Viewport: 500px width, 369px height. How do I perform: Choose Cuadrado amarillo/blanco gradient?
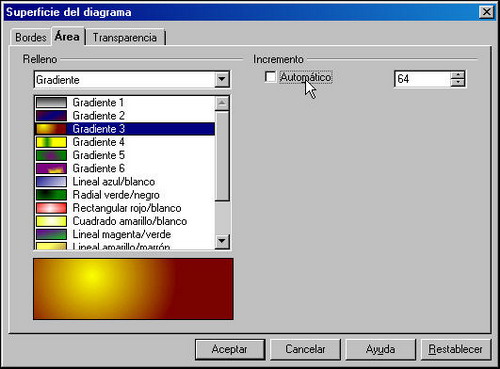pyautogui.click(x=125, y=221)
